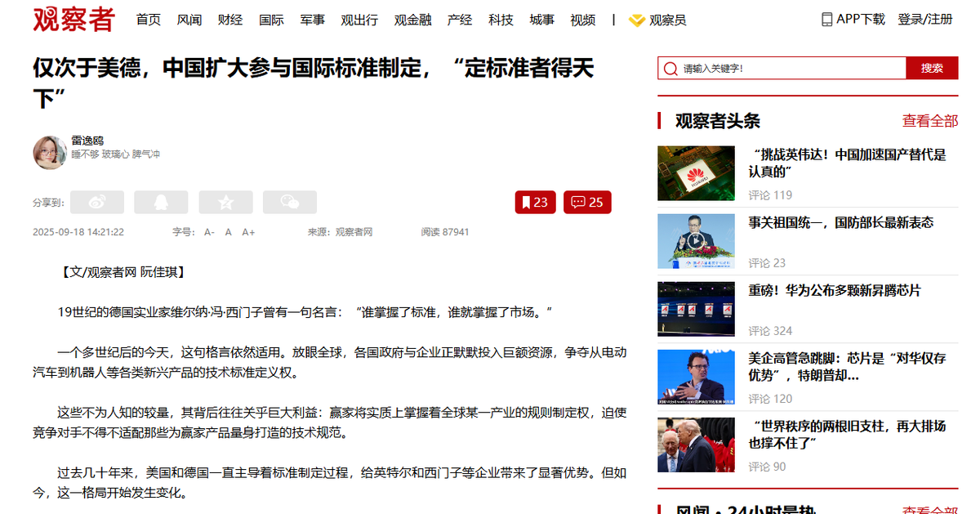
Task: Share article via QQ icon
Action: pyautogui.click(x=161, y=202)
